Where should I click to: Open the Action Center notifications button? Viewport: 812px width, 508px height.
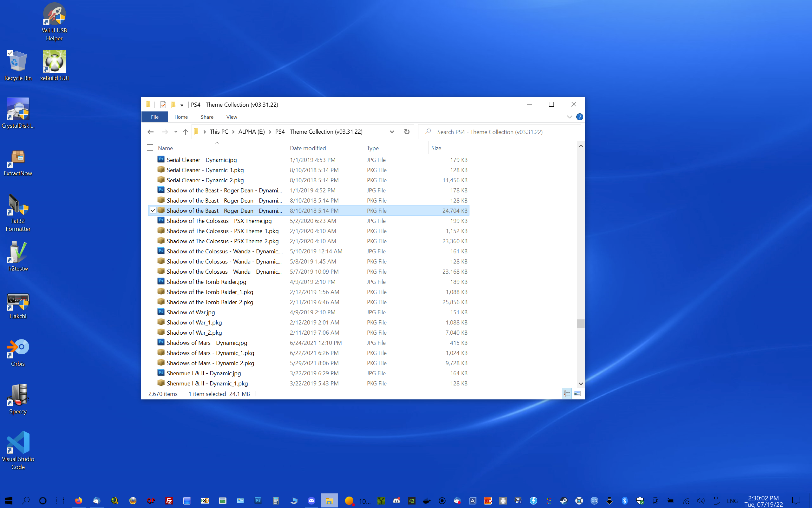796,501
